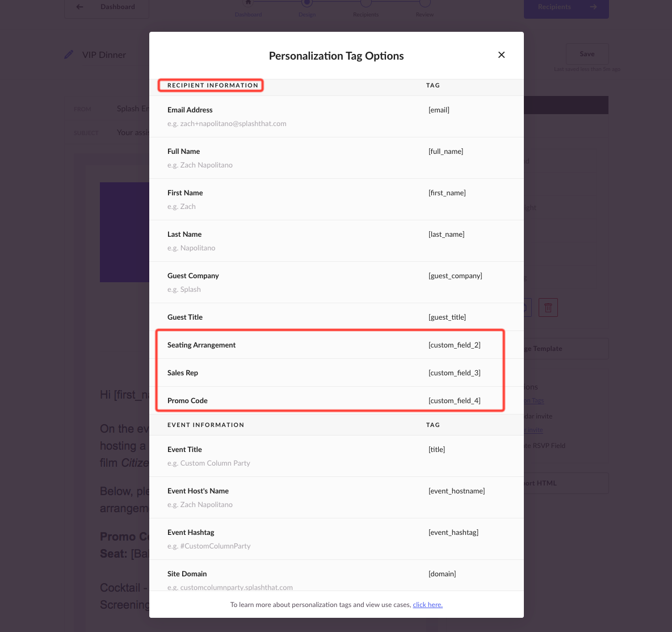The width and height of the screenshot is (672, 632).
Task: Select the Event Title row label
Action: [x=184, y=449]
